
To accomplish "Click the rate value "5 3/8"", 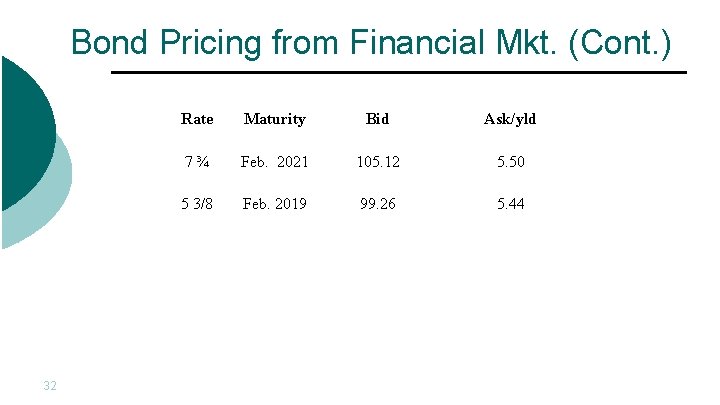I will click(197, 204).
